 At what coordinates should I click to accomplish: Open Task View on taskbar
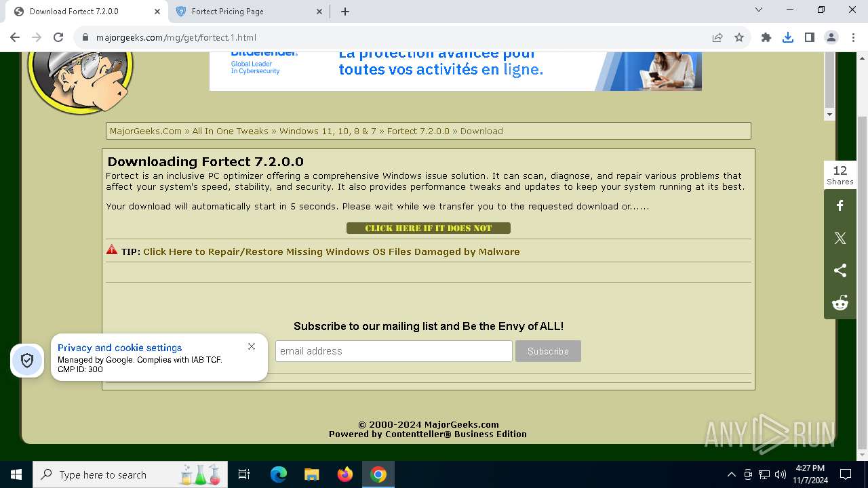(244, 474)
